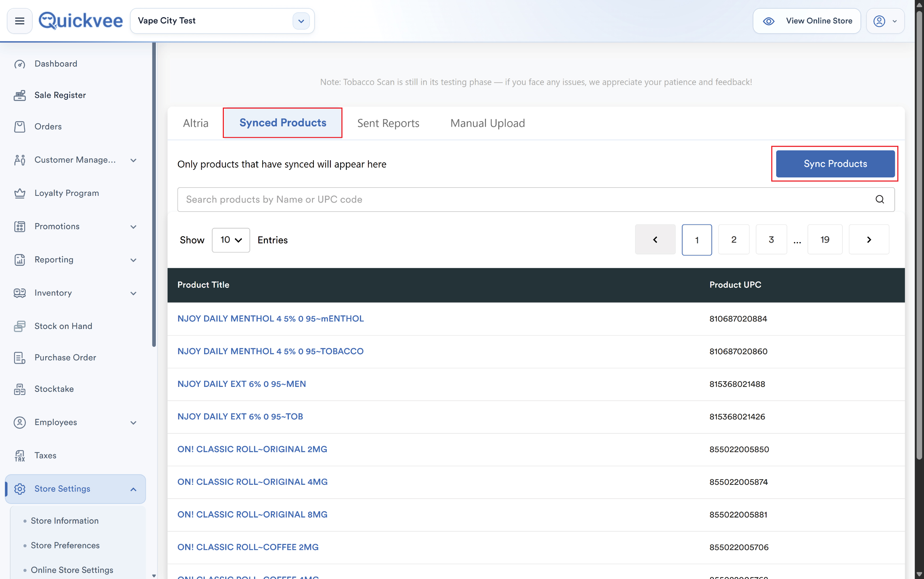The height and width of the screenshot is (579, 924).
Task: Click the product search input field
Action: (536, 200)
